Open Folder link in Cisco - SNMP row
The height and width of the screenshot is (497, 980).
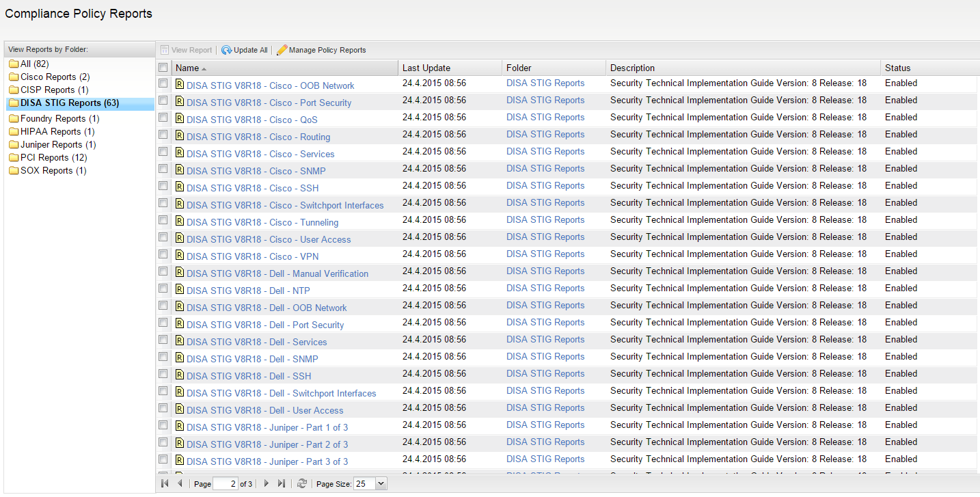tap(545, 168)
